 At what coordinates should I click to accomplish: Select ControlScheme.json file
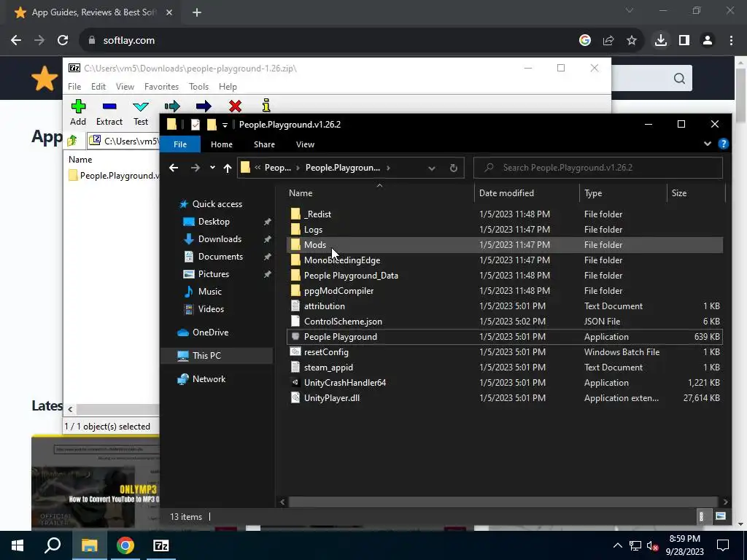click(505, 322)
